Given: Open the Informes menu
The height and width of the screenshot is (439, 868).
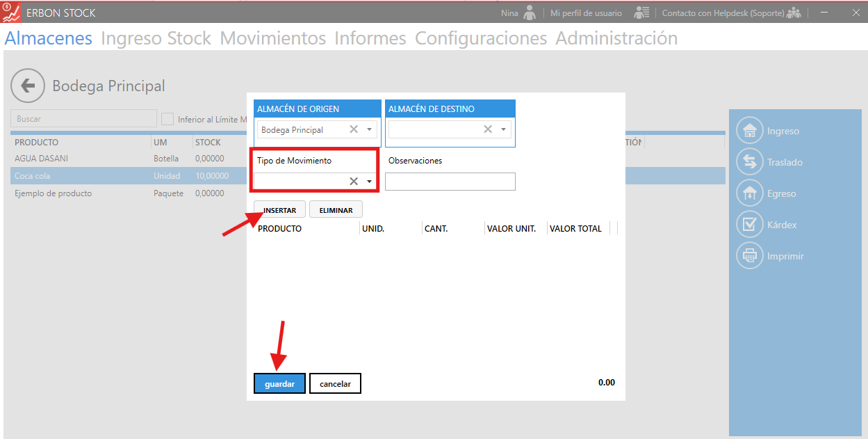Looking at the screenshot, I should point(370,38).
